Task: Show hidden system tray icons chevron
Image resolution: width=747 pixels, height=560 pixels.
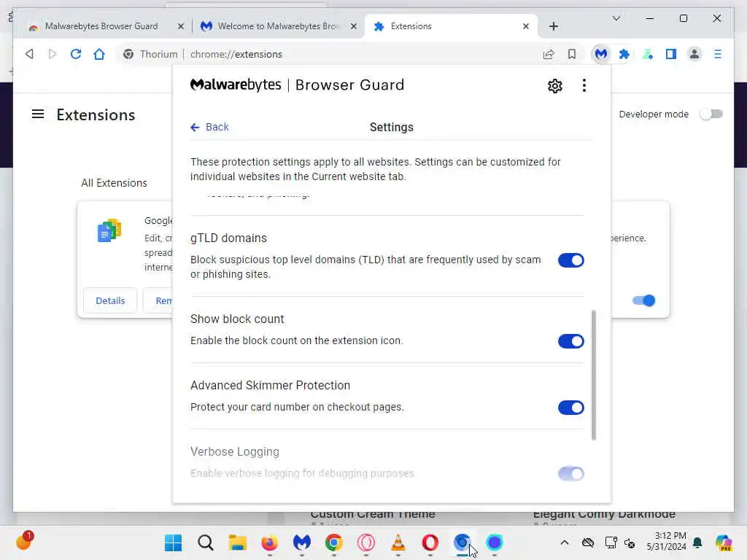Action: coord(564,542)
